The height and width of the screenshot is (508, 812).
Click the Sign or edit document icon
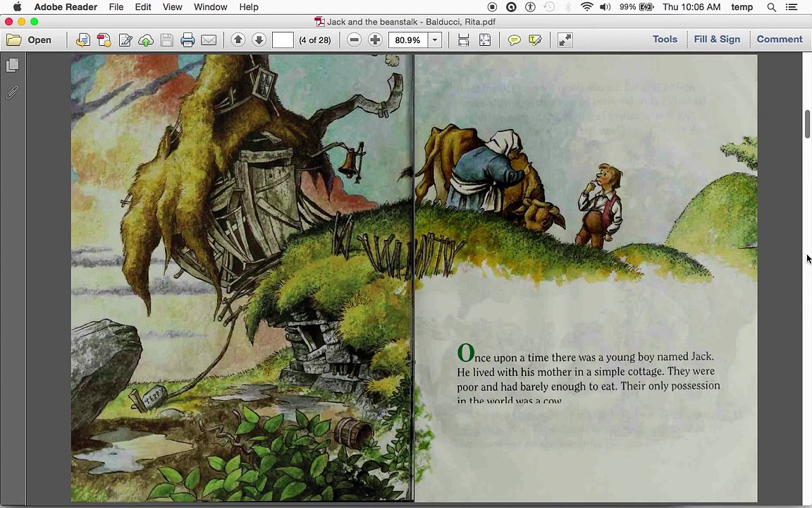125,40
